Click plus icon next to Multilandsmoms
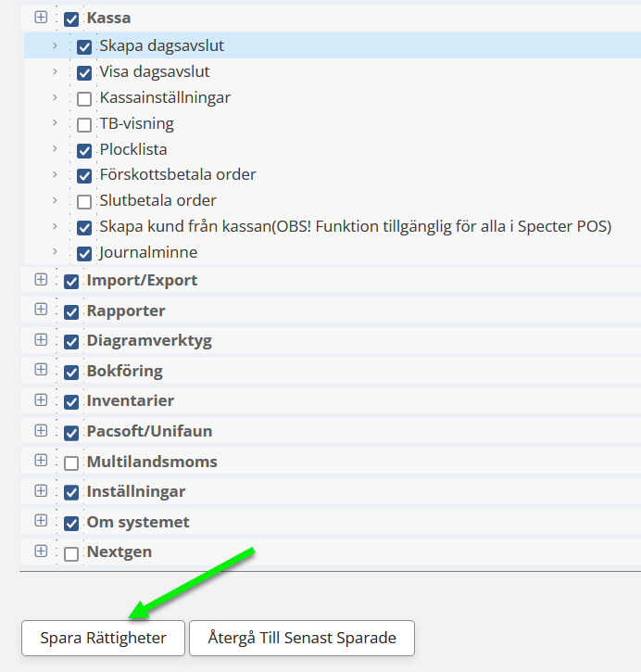 coord(41,461)
